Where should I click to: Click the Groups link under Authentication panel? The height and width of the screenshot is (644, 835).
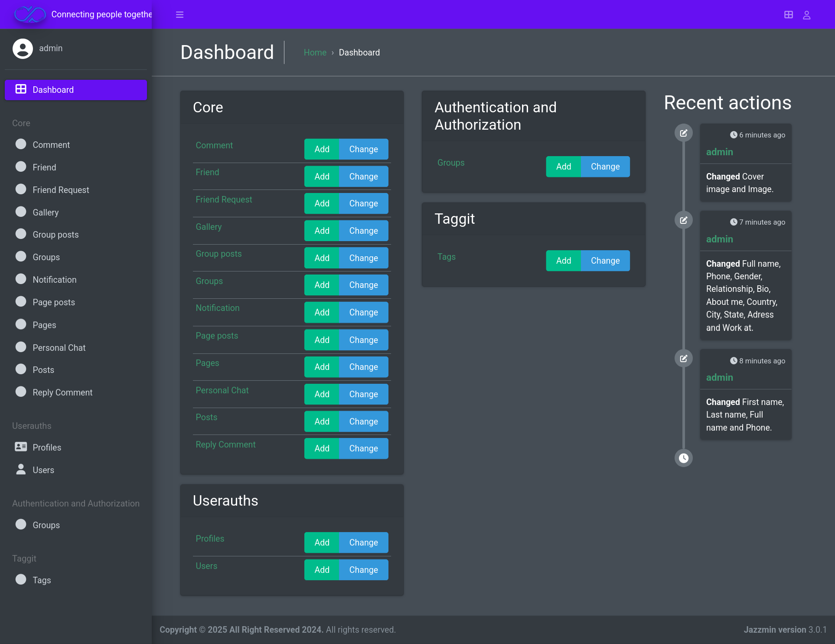coord(450,163)
